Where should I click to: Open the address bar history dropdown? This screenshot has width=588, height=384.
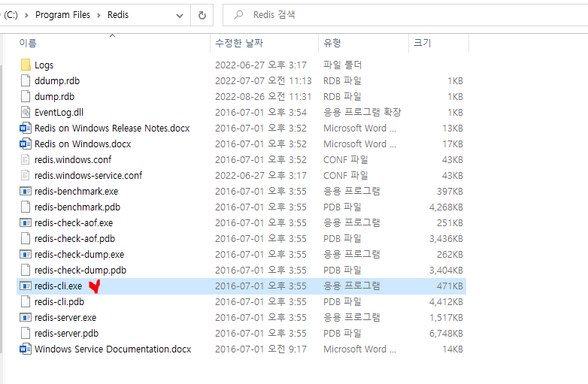[x=180, y=15]
